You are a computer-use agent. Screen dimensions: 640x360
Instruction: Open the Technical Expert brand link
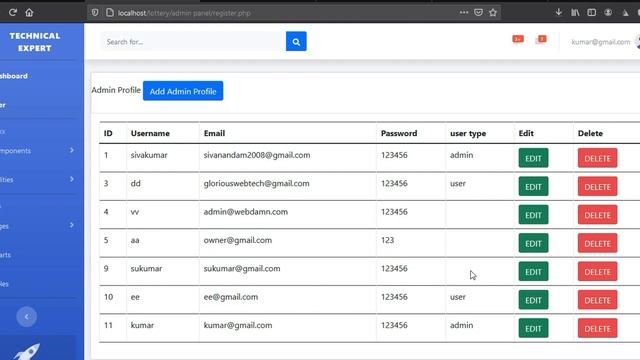pyautogui.click(x=35, y=42)
